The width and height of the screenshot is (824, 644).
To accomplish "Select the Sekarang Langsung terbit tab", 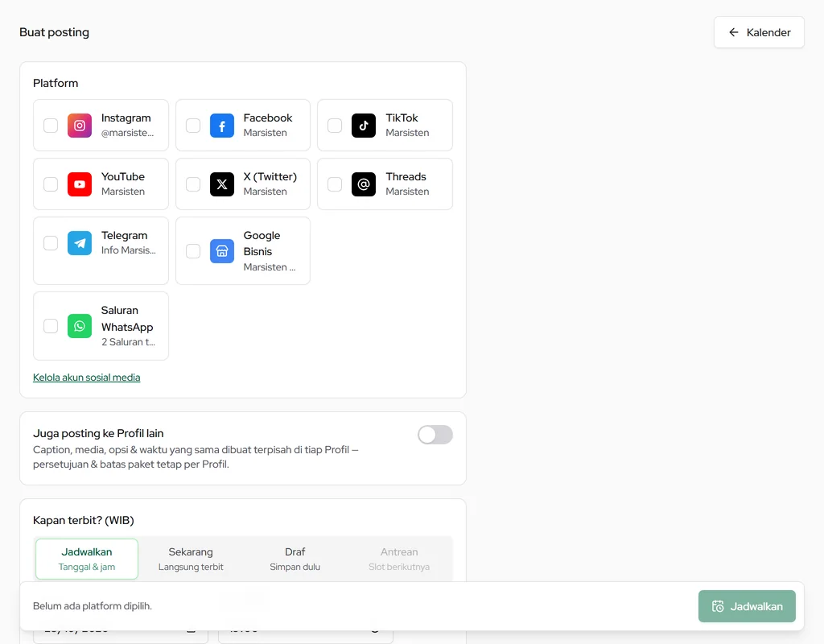I will [191, 559].
